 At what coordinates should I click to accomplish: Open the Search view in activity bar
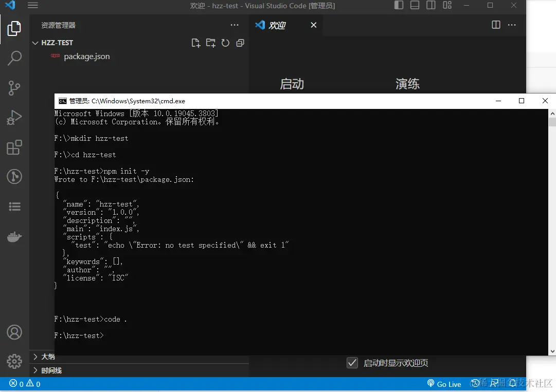(x=14, y=58)
